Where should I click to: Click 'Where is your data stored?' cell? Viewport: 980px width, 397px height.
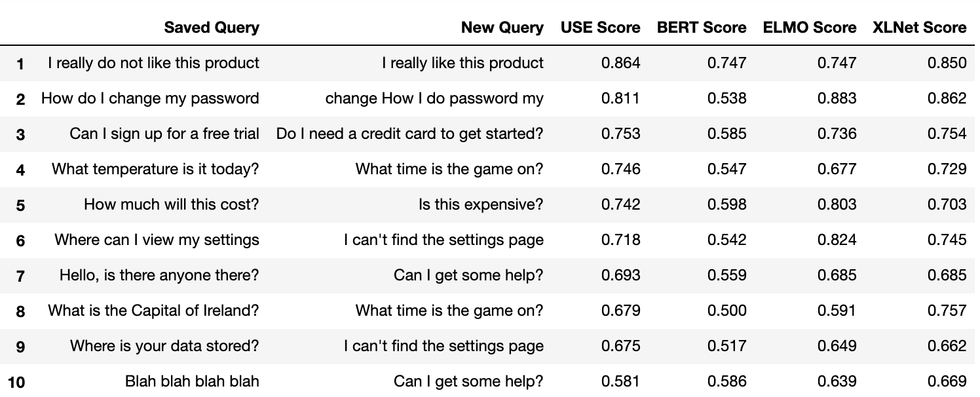pos(164,346)
